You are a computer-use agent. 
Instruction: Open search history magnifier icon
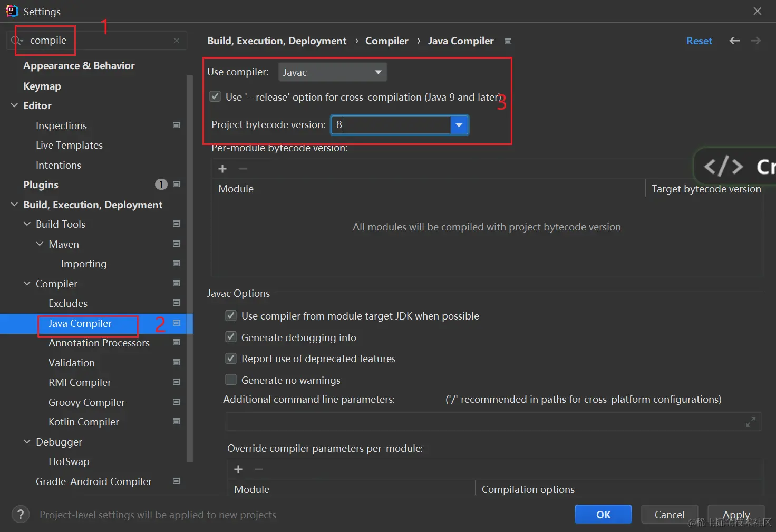click(16, 41)
